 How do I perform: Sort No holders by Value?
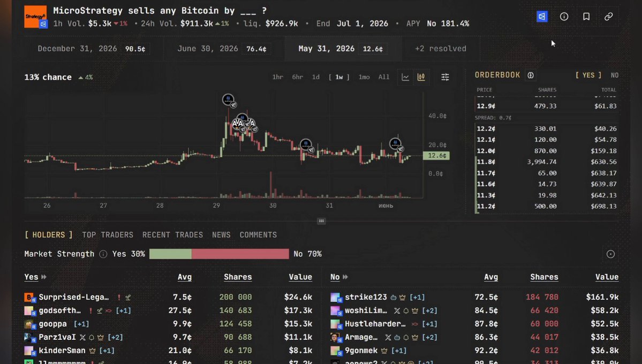607,277
